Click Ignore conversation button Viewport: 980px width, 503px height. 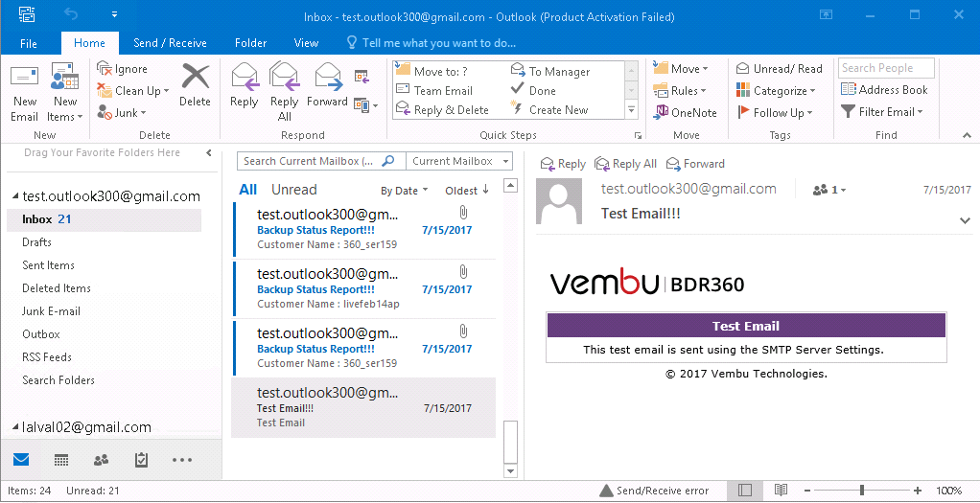[x=123, y=69]
